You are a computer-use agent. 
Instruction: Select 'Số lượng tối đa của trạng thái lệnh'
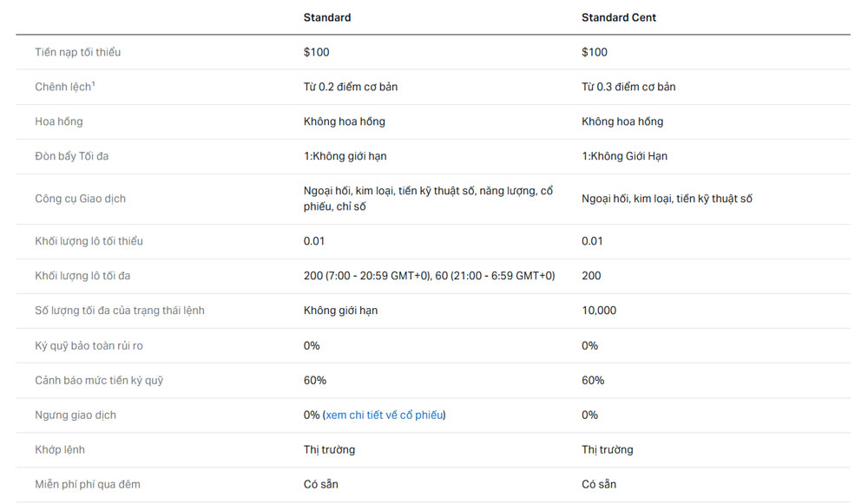pyautogui.click(x=120, y=311)
